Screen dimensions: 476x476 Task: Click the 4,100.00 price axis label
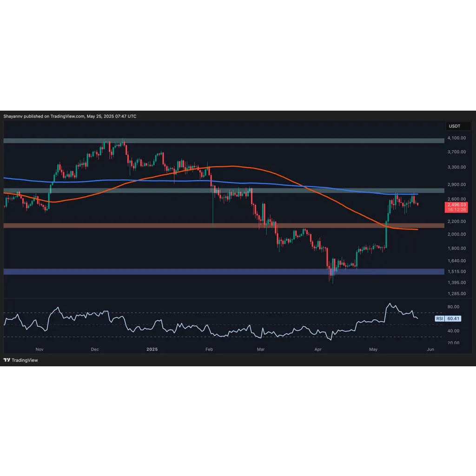456,138
